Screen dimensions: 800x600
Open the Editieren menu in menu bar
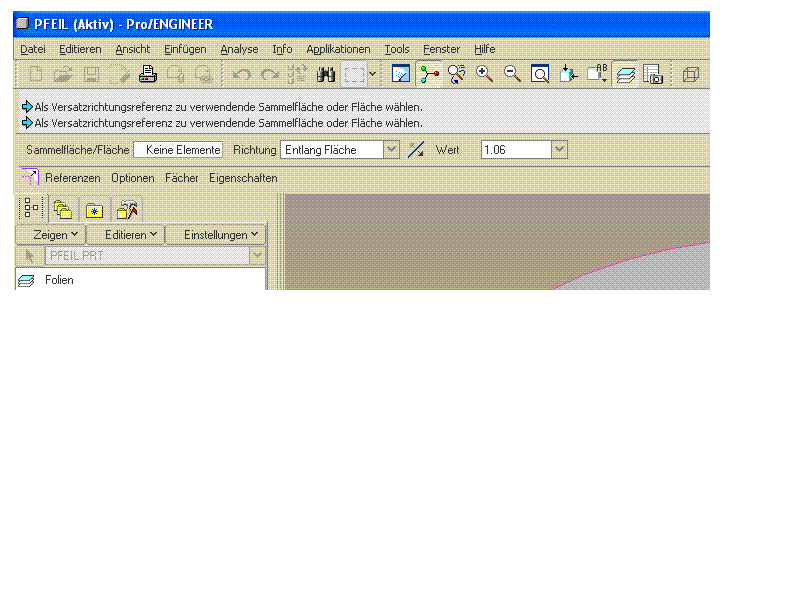tap(80, 49)
